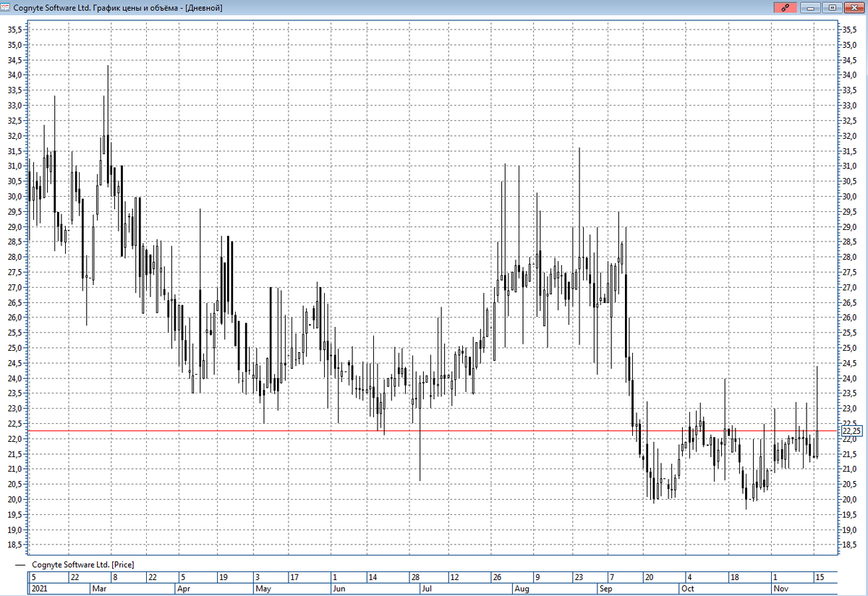
Task: Click the Oct month cell on timeline
Action: [725, 589]
